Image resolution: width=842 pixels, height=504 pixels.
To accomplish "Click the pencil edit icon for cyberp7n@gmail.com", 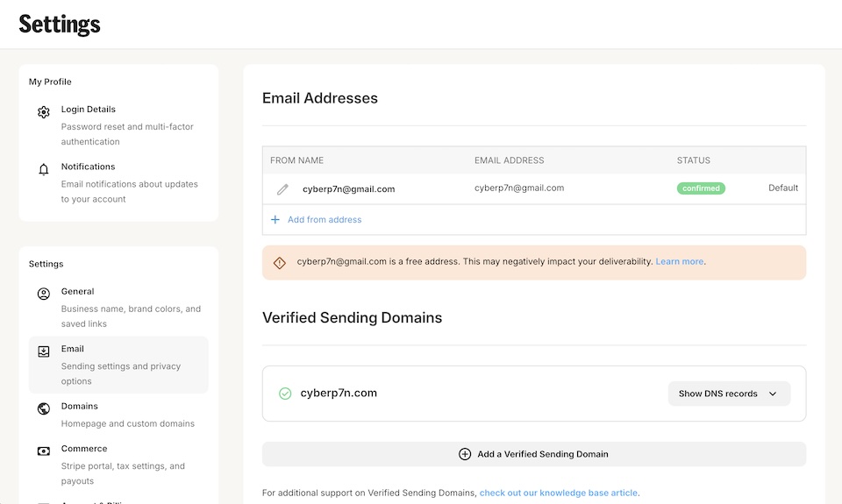I will click(282, 189).
